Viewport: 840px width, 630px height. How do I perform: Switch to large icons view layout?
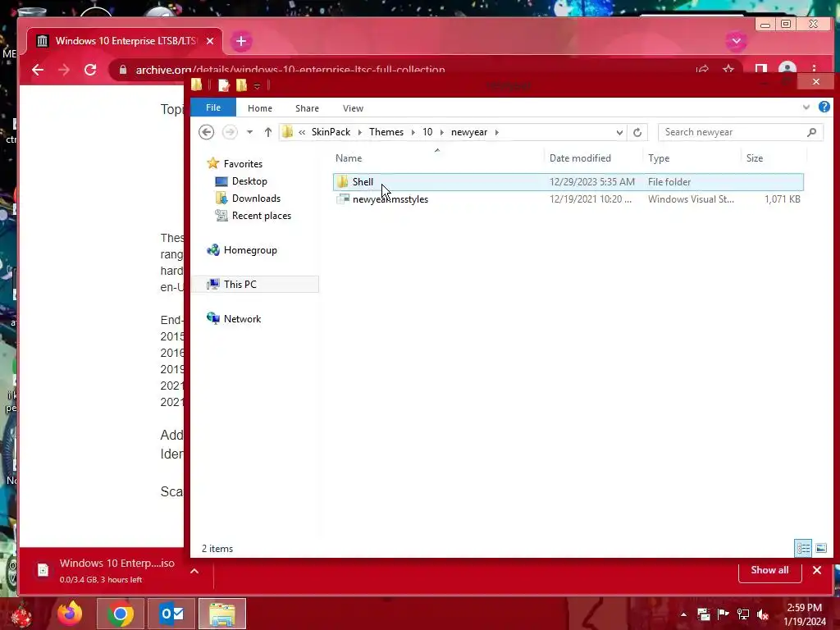[820, 548]
